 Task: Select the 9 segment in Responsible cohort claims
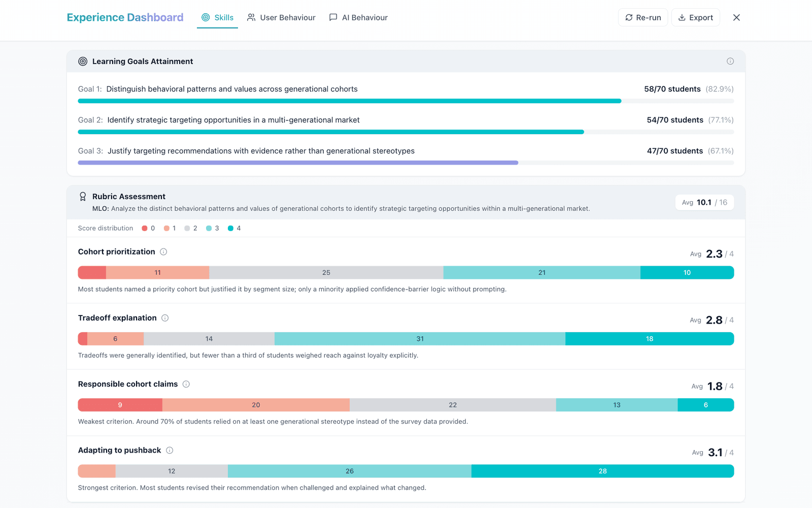point(120,405)
